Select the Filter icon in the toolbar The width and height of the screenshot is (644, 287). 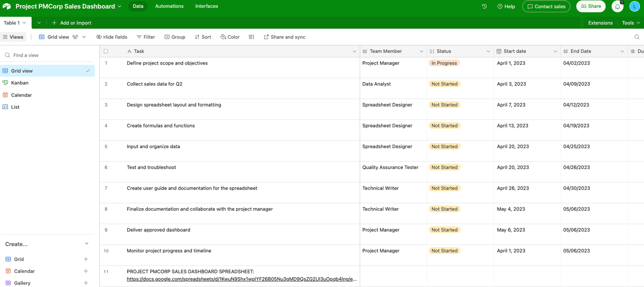145,37
